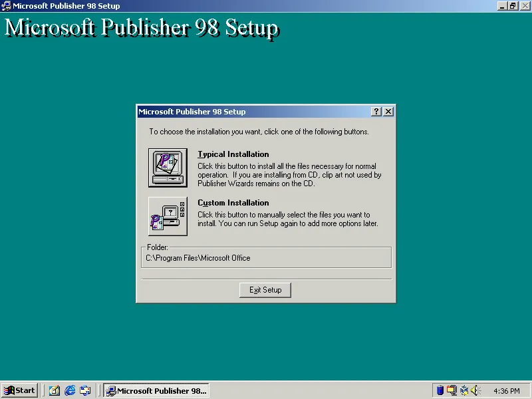This screenshot has width=532, height=399.
Task: Click the Show Desktop quick launch icon
Action: [x=55, y=390]
